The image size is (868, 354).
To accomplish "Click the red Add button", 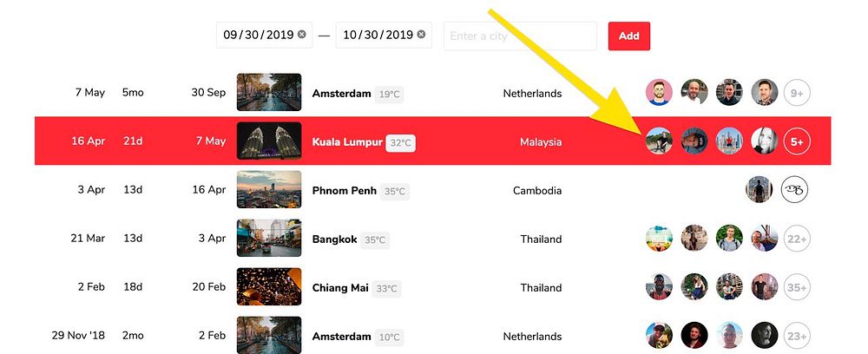I will (x=628, y=36).
